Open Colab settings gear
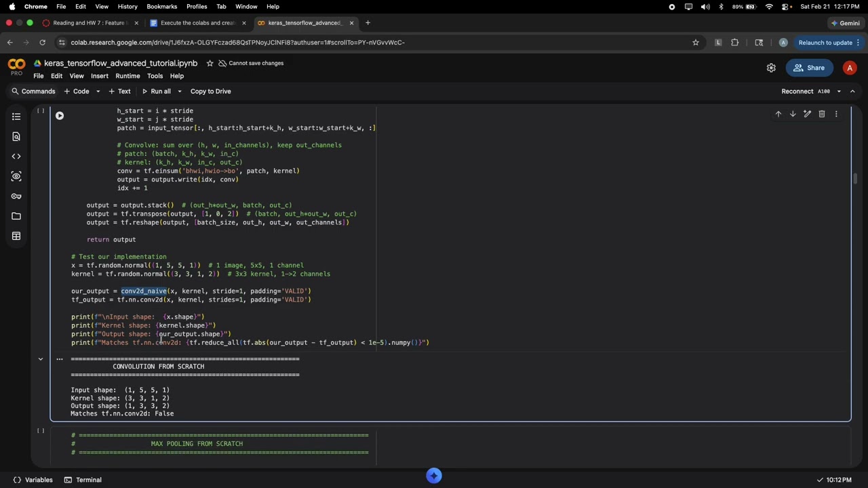The image size is (868, 488). coord(771,68)
